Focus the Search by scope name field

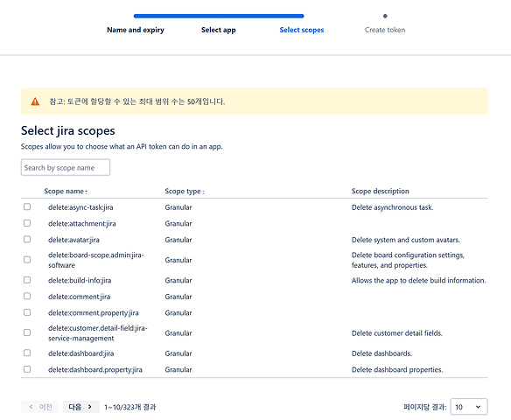pyautogui.click(x=66, y=167)
